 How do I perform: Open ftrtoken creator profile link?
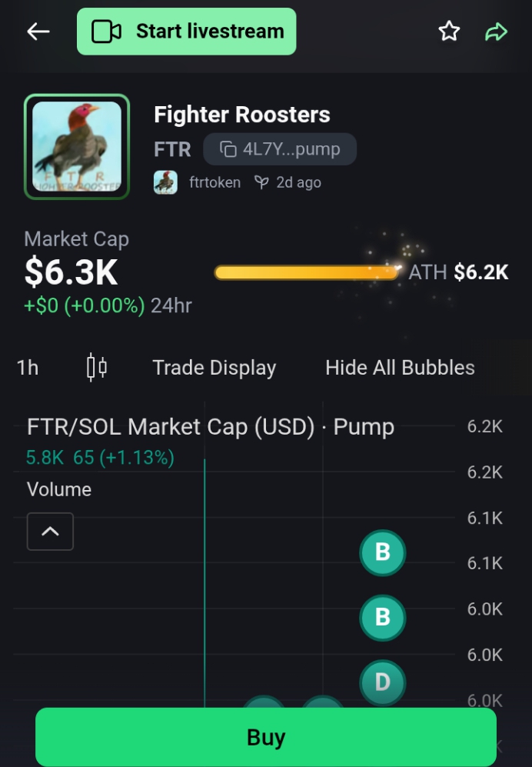point(214,182)
